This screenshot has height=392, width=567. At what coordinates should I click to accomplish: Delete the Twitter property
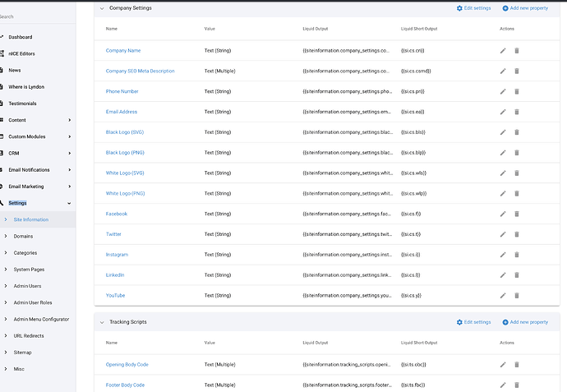click(x=517, y=234)
